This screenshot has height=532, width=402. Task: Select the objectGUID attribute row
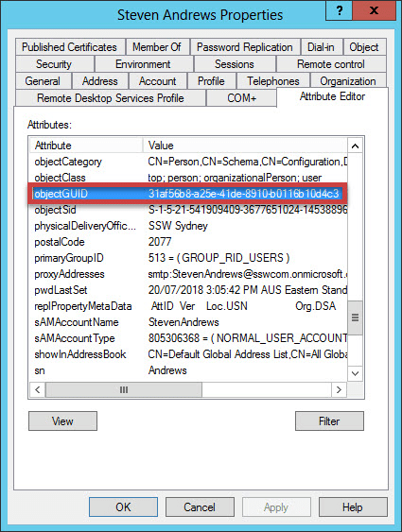(x=188, y=194)
